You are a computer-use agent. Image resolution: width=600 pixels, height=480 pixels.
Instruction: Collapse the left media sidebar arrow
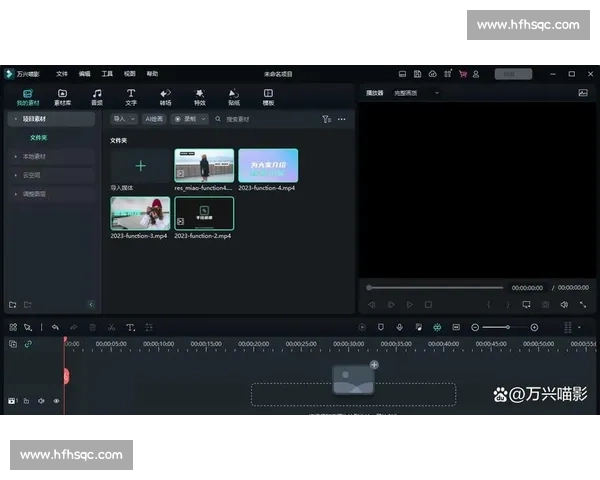pyautogui.click(x=91, y=305)
